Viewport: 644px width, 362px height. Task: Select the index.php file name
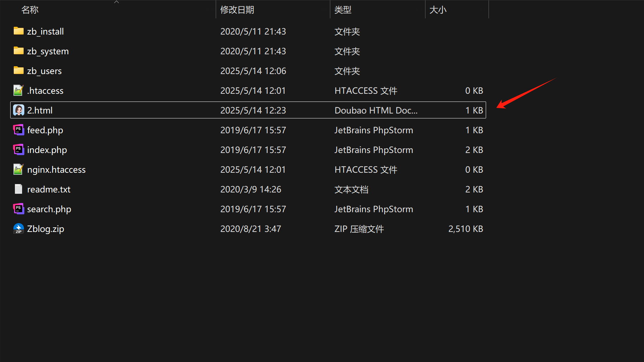point(47,150)
